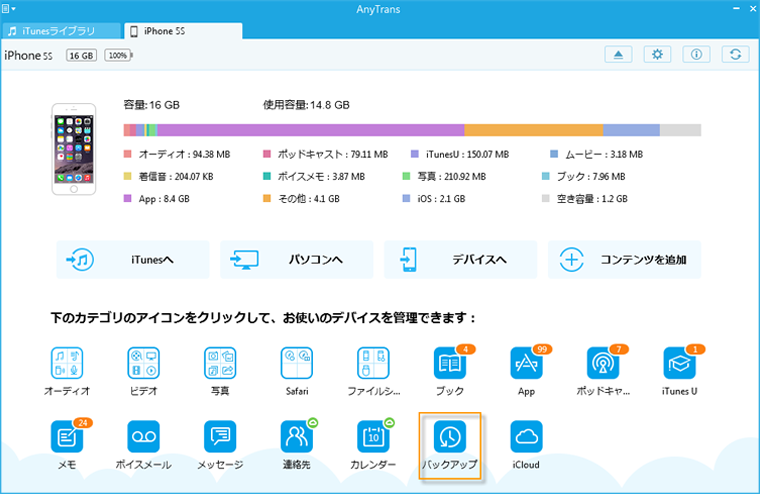This screenshot has width=760, height=494.
Task: Click the text 'ブック : 7.96 MB'
Action: coord(591,176)
